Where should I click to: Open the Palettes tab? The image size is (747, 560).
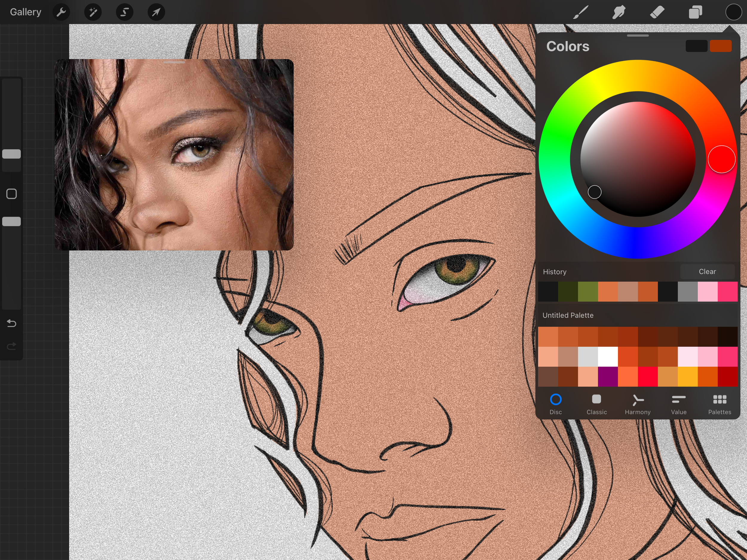point(720,404)
